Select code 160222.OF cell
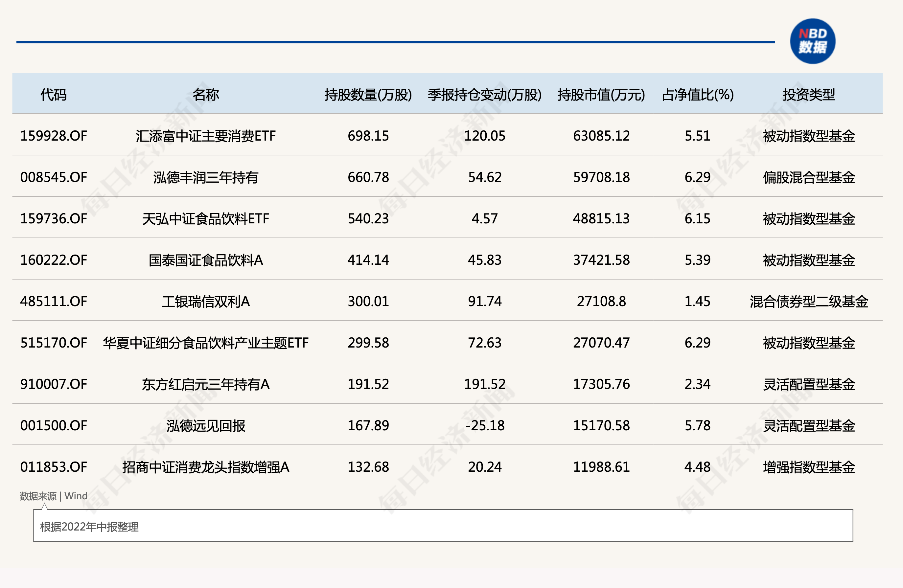 click(x=54, y=260)
